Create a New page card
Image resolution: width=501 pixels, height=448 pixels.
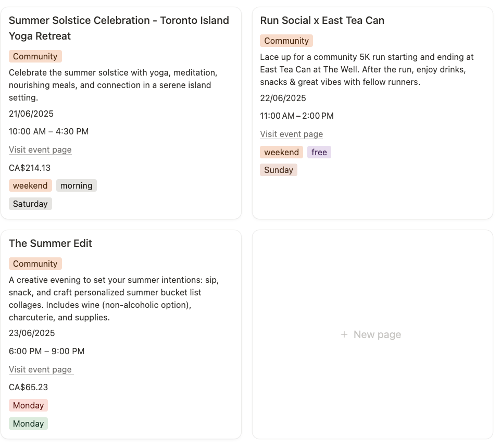(x=372, y=334)
